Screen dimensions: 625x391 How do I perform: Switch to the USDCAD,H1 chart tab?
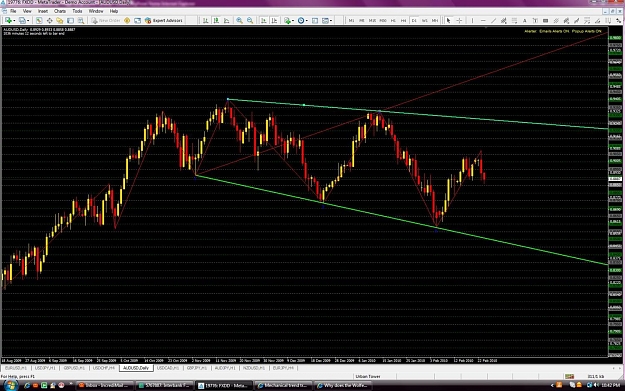coord(168,368)
